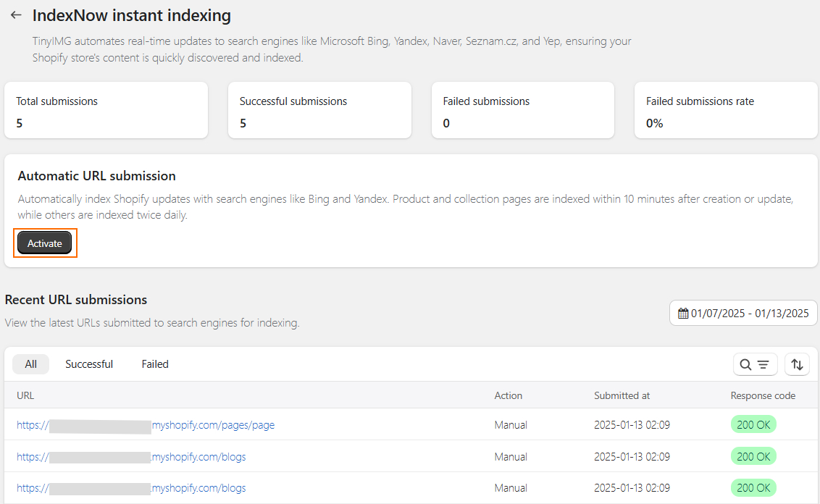Click the sort arrows icon button

[797, 365]
